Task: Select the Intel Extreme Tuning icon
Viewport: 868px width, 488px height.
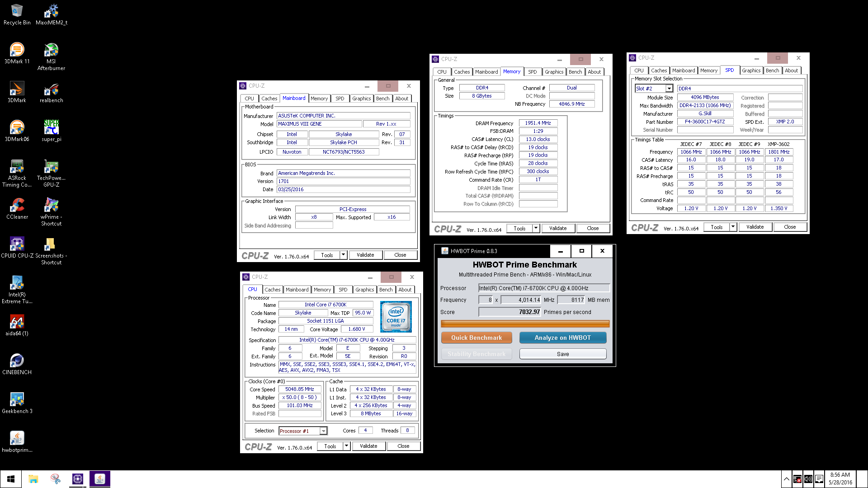Action: (17, 290)
